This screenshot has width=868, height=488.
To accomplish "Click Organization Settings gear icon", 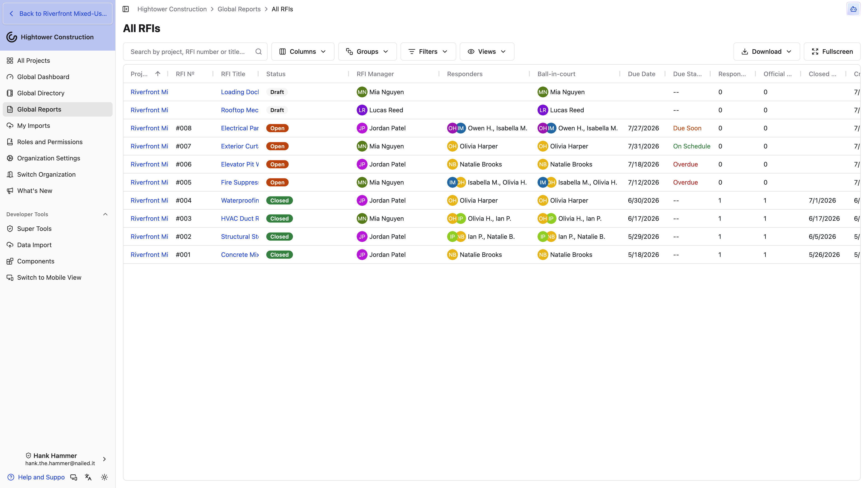I will (x=10, y=158).
